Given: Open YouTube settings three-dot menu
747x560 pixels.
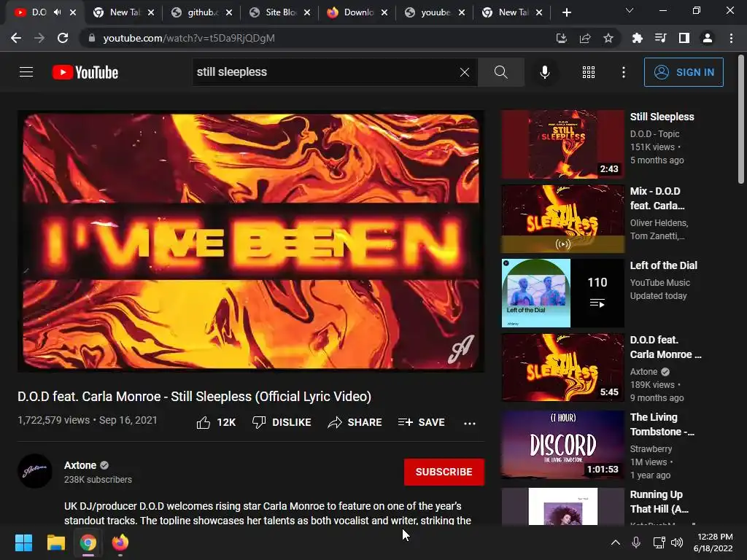Looking at the screenshot, I should tap(624, 72).
